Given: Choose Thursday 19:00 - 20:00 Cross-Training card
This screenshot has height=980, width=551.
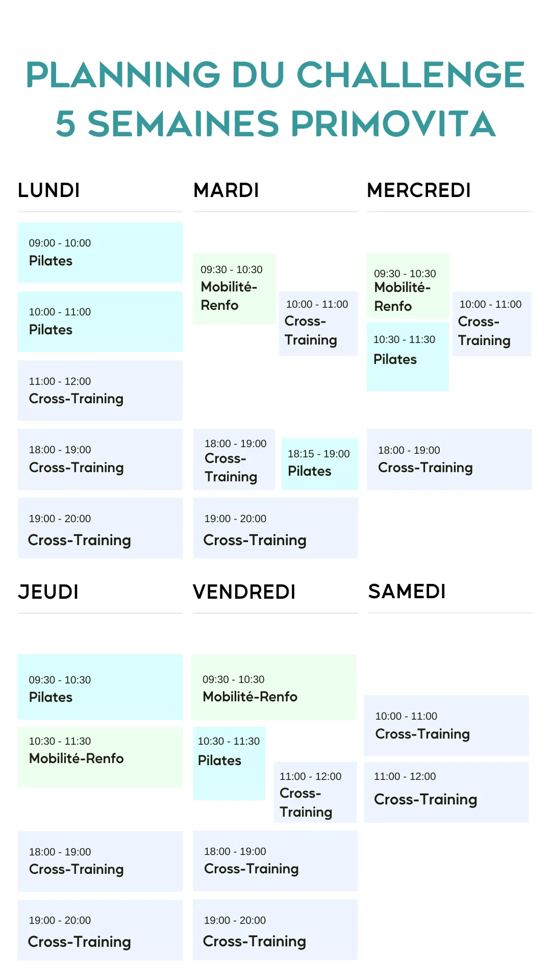Looking at the screenshot, I should [100, 930].
